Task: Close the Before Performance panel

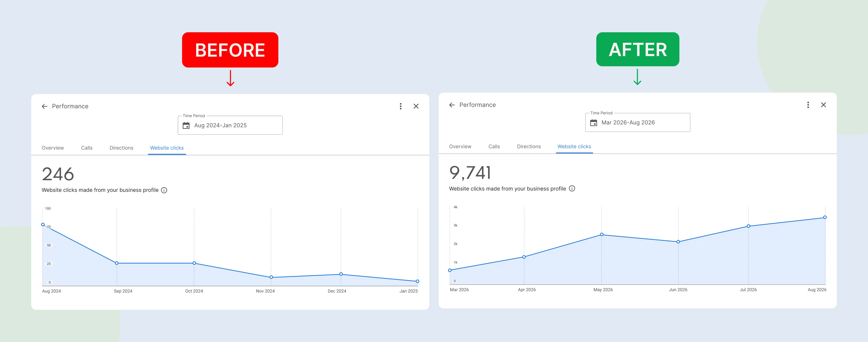Action: (416, 106)
